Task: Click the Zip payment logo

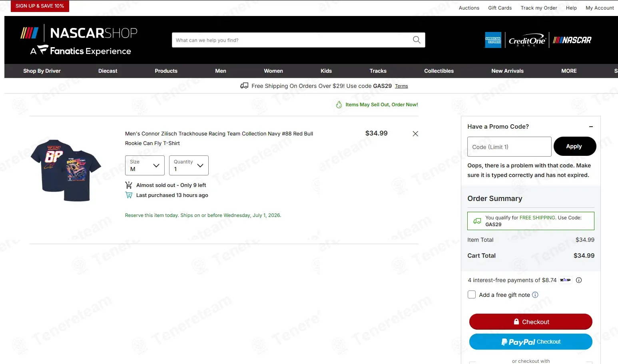Action: 565,280
